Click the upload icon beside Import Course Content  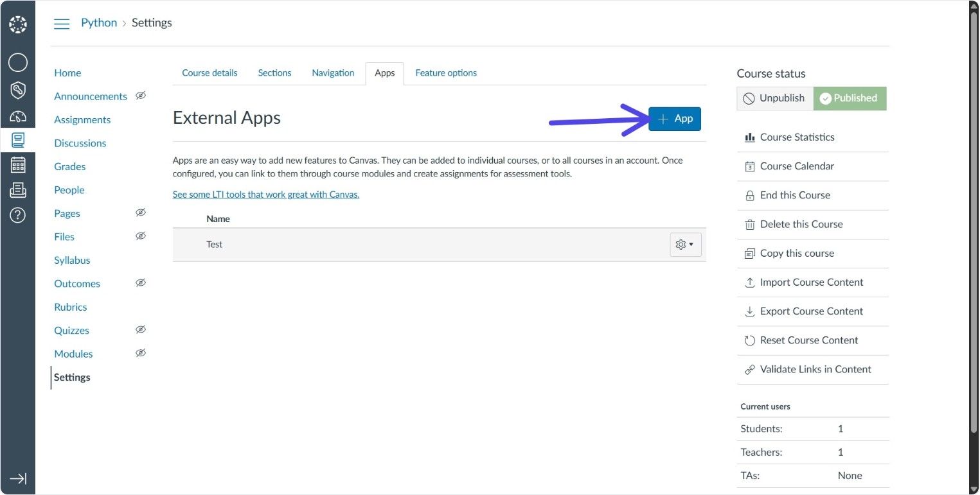click(749, 282)
